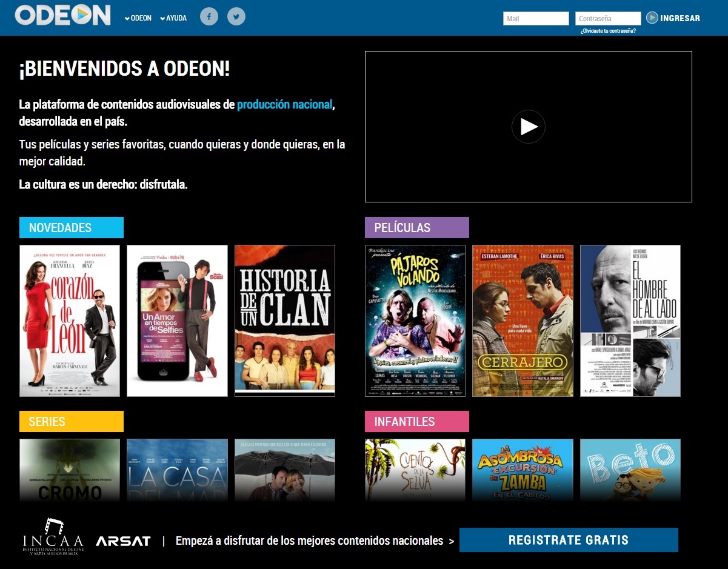This screenshot has height=569, width=728.
Task: Open the forgot password link
Action: click(608, 31)
